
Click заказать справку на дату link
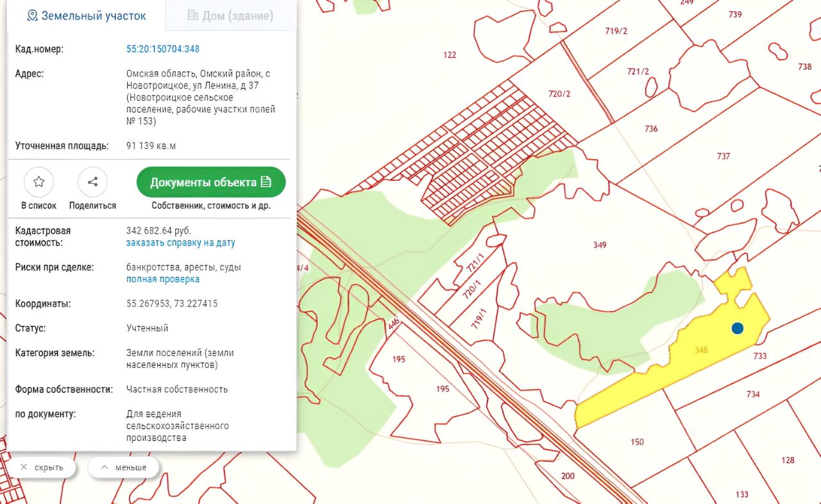click(x=181, y=243)
